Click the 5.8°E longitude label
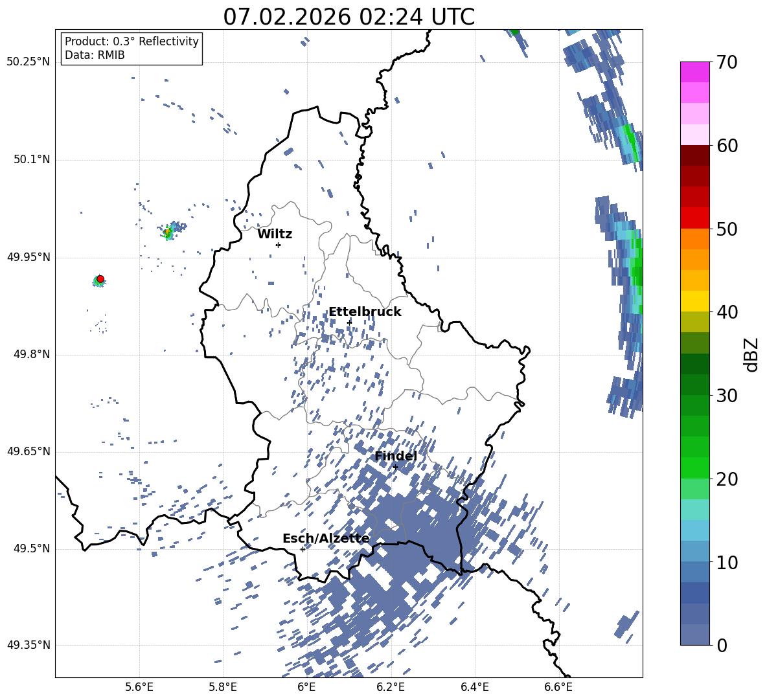The height and width of the screenshot is (700, 767). [223, 688]
